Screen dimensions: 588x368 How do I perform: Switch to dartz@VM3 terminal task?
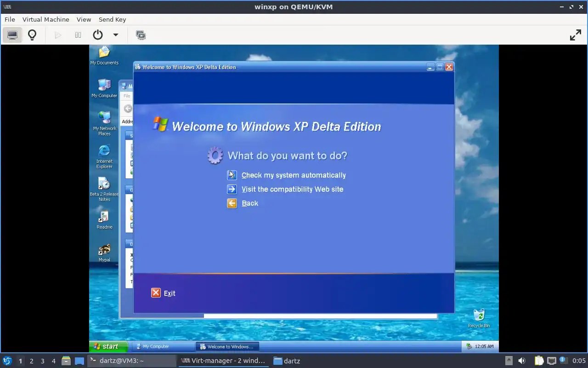tap(131, 361)
